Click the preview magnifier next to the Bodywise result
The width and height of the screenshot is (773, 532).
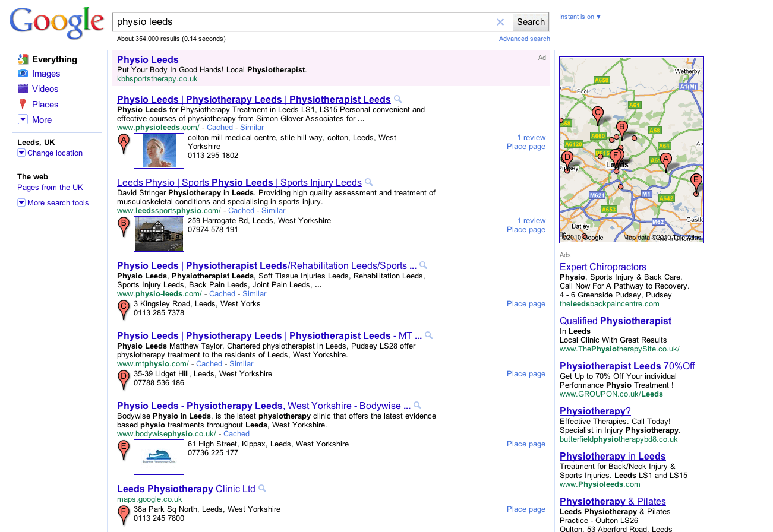(x=418, y=406)
